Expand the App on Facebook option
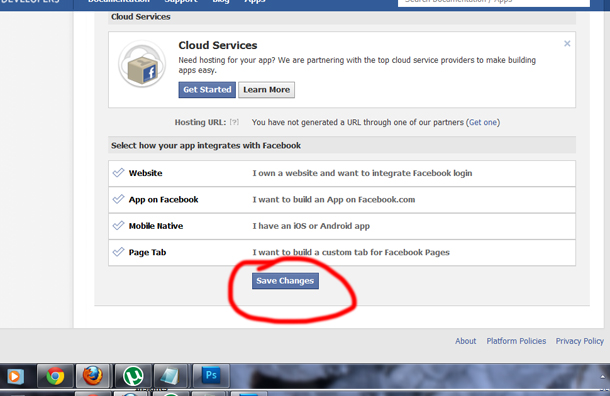 coord(342,200)
